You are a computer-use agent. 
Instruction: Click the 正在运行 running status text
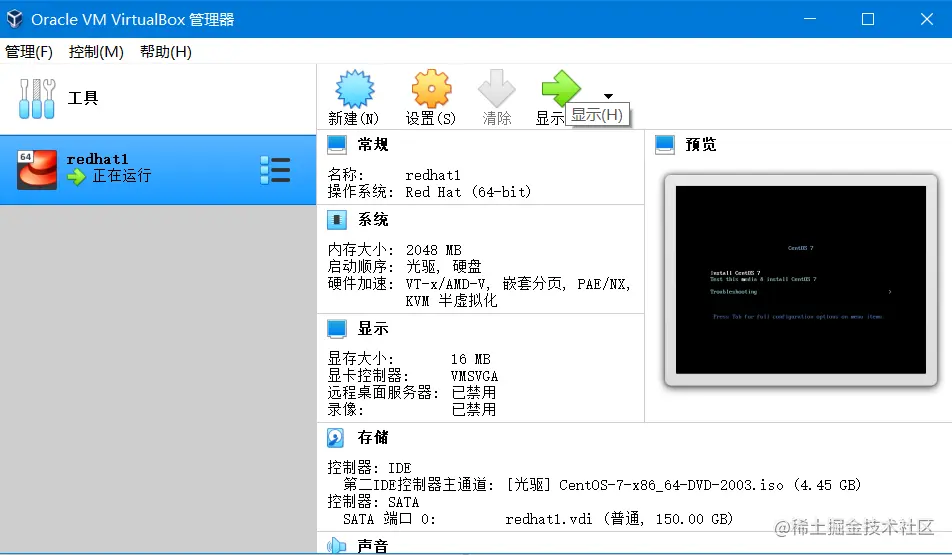pyautogui.click(x=122, y=176)
